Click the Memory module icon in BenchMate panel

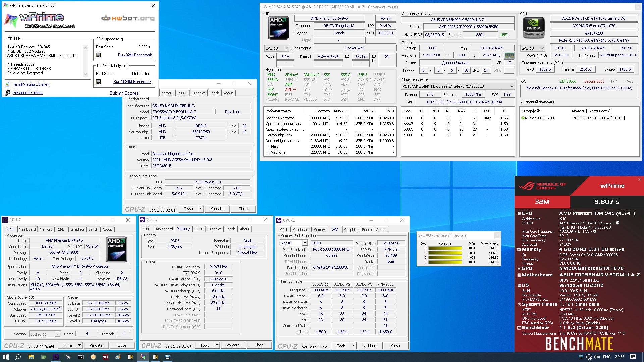519,249
